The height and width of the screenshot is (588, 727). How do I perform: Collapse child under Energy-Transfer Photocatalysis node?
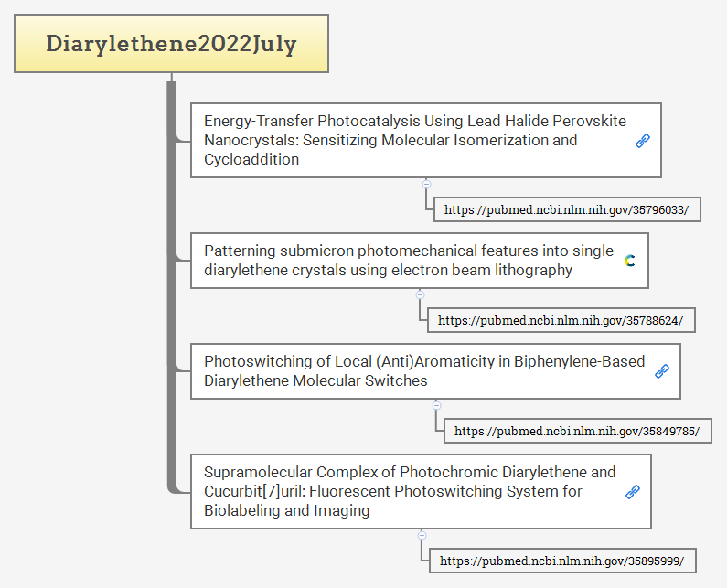tap(426, 184)
